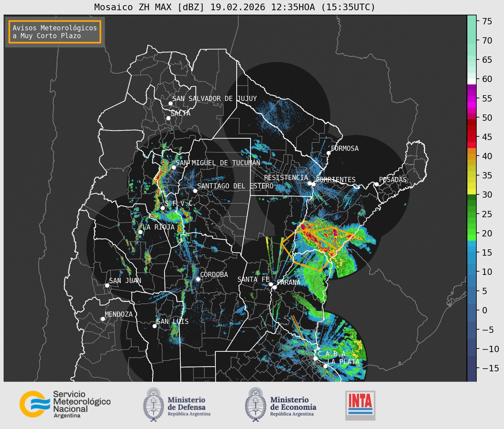The width and height of the screenshot is (504, 429).
Task: Click the FORMOSA city dot
Action: (329, 153)
